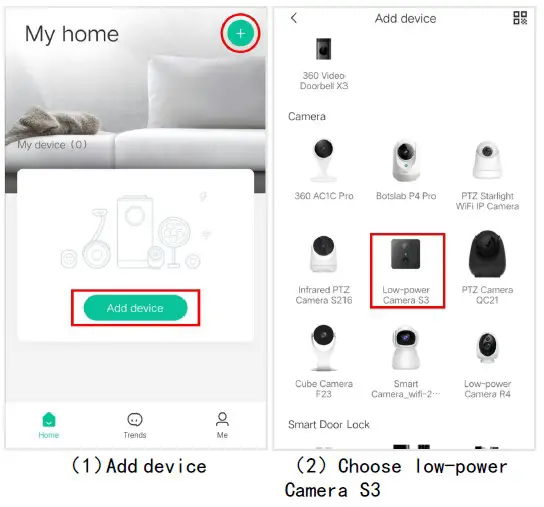Viewport: 544px width, 507px height.
Task: Choose the 360 AC1C Pro camera
Action: tap(324, 170)
